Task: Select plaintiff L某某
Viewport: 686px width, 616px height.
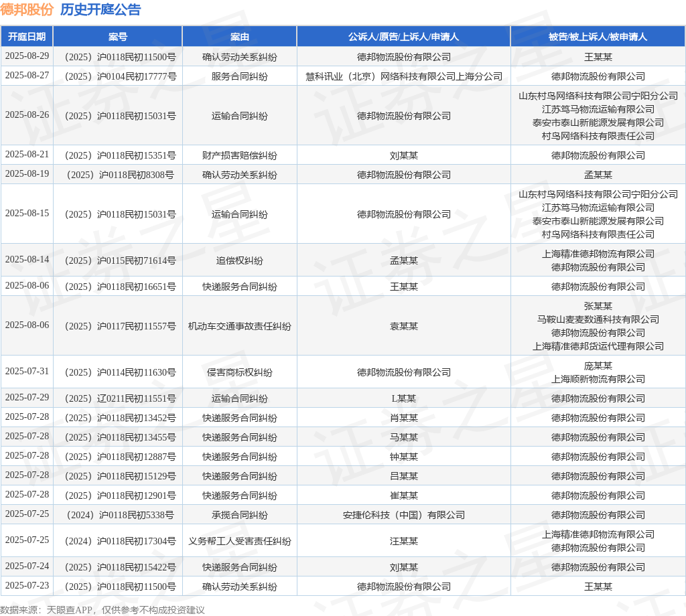Action: pyautogui.click(x=403, y=398)
